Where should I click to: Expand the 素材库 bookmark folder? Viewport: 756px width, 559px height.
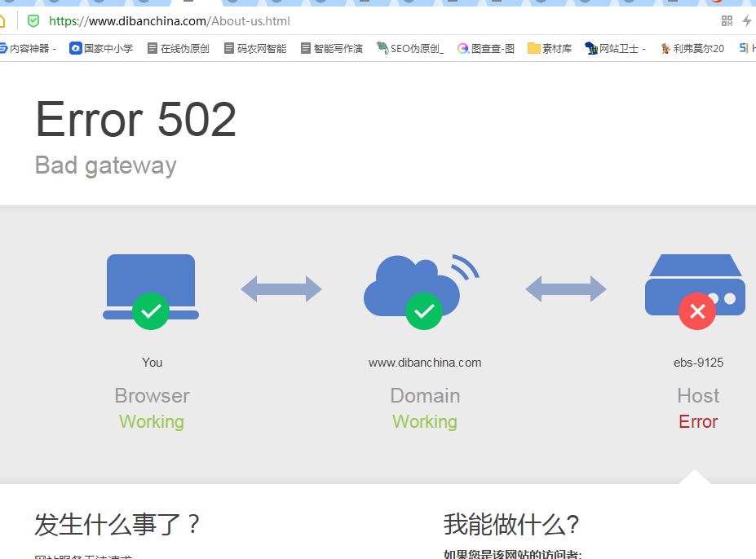(550, 49)
